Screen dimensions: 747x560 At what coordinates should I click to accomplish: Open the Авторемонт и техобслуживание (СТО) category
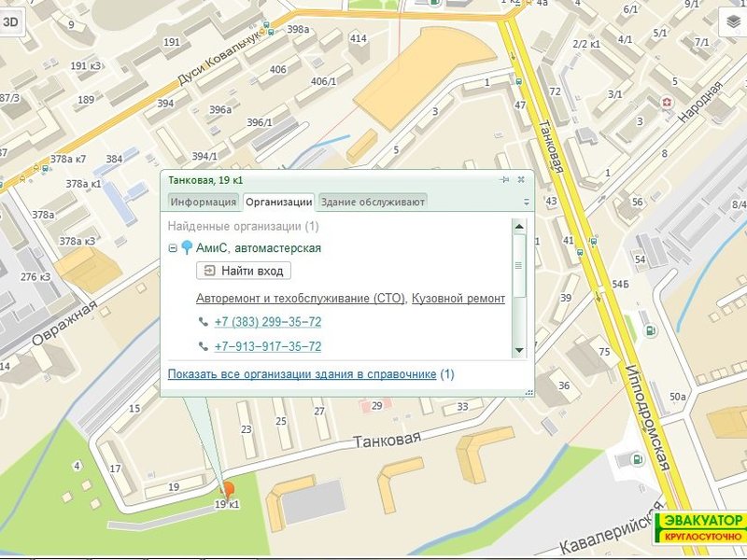[x=300, y=299]
